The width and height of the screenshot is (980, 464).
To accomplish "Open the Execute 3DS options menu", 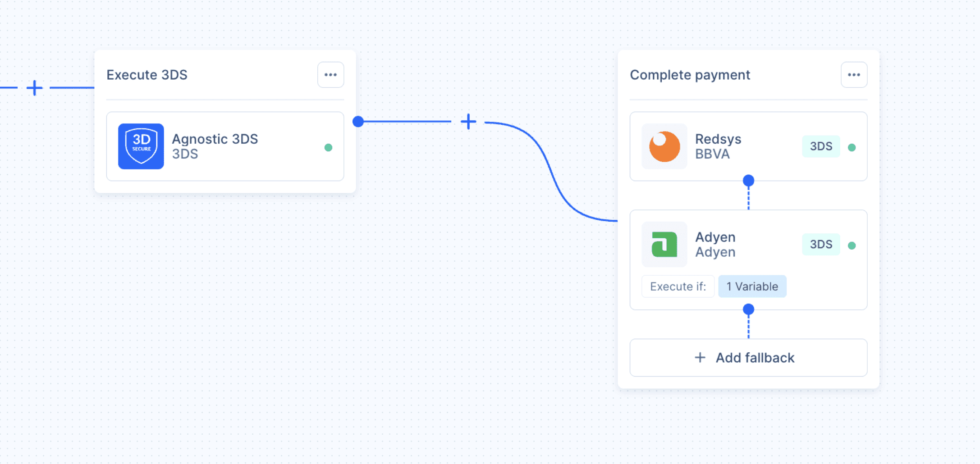I will (x=330, y=75).
